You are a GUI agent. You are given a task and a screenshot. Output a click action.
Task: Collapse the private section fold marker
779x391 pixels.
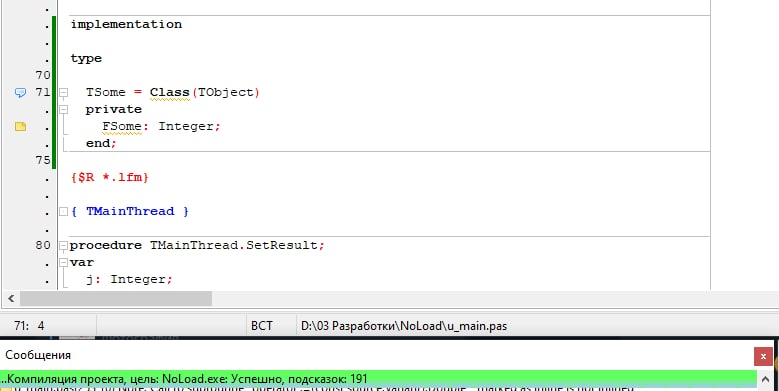click(64, 109)
